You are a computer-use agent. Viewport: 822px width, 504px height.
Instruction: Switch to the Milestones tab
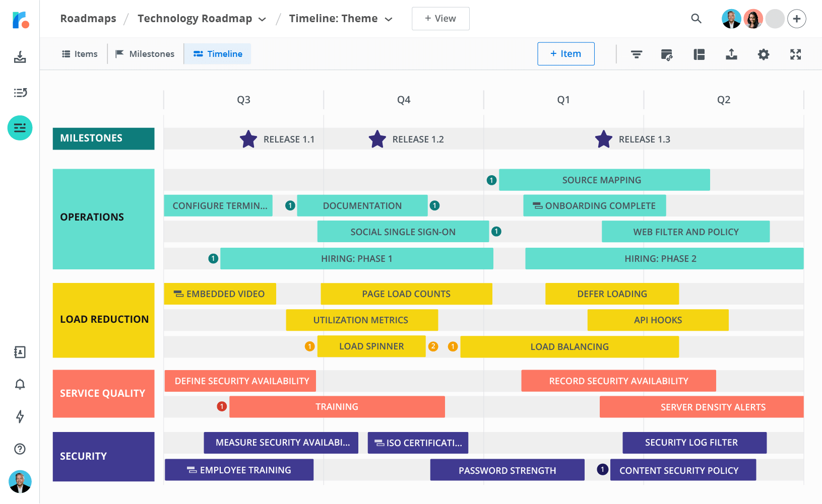pyautogui.click(x=145, y=53)
